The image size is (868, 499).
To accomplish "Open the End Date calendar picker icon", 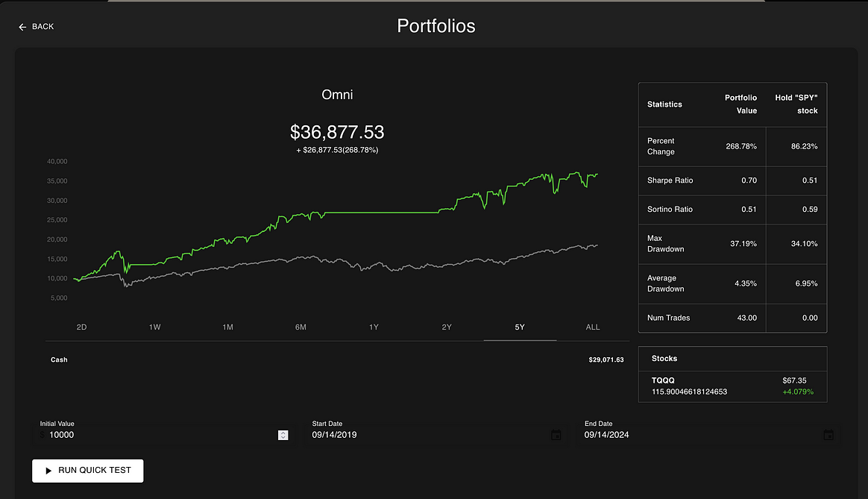I will click(x=828, y=435).
